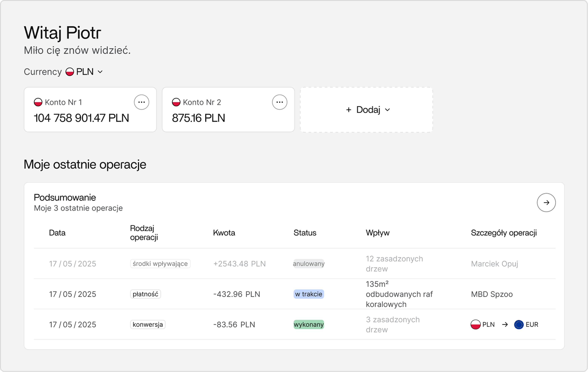Image resolution: width=588 pixels, height=372 pixels.
Task: Click the Polish flag beside Currency
Action: [70, 72]
